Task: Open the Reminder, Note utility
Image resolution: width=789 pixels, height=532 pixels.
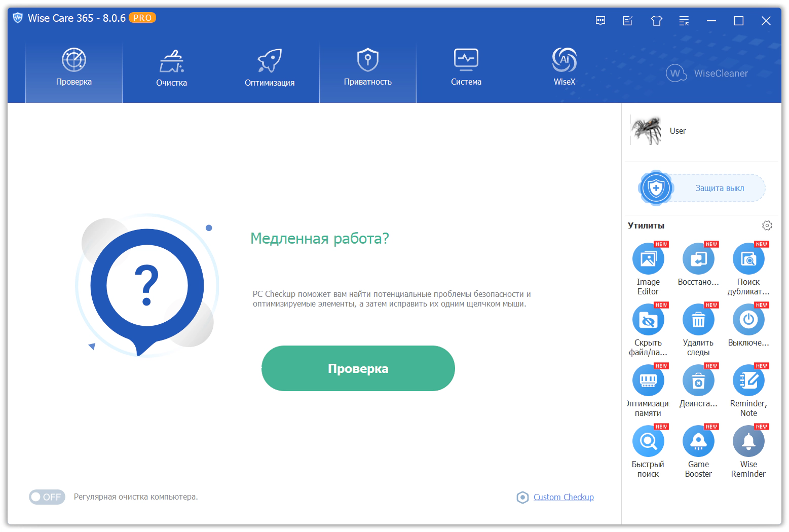Action: [748, 381]
